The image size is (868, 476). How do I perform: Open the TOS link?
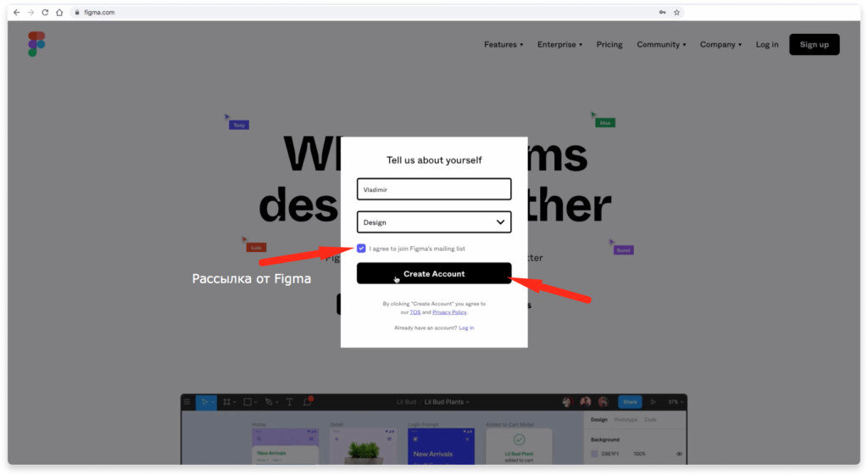click(415, 312)
